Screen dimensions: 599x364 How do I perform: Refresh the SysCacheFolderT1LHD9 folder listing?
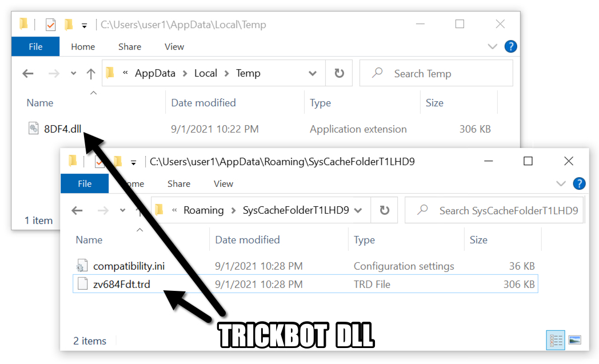(384, 210)
